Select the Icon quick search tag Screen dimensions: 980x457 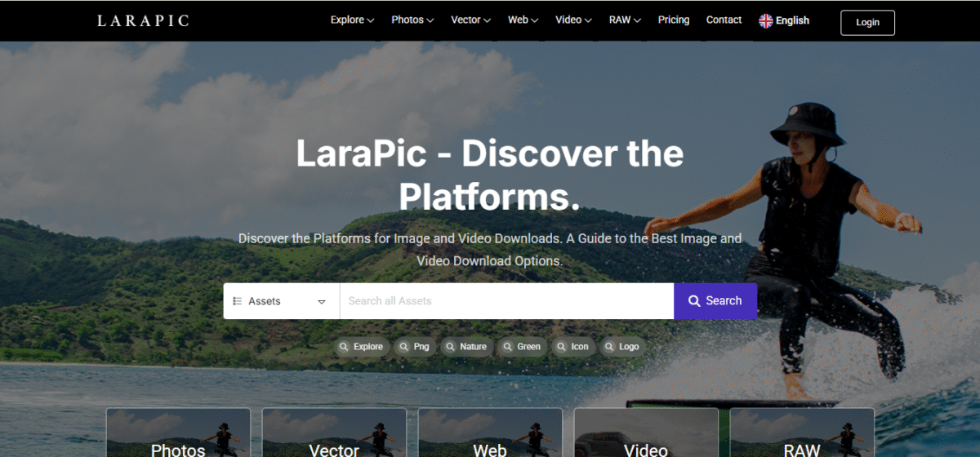[572, 347]
